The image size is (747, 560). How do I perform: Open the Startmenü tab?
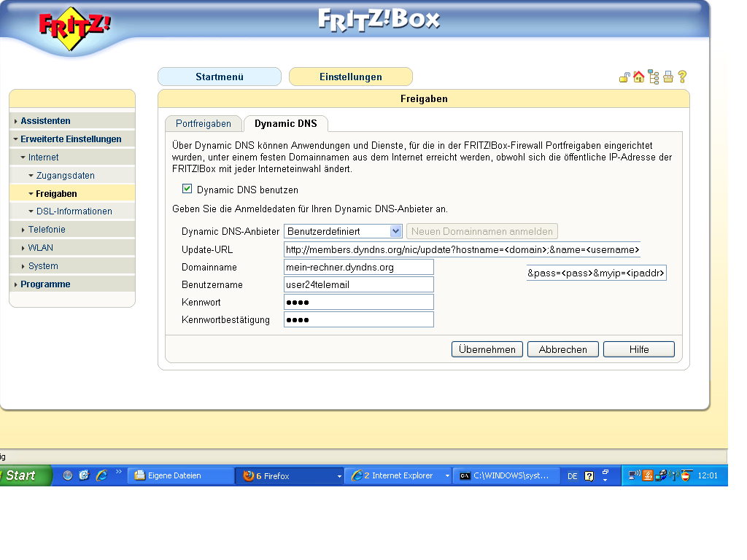(220, 77)
